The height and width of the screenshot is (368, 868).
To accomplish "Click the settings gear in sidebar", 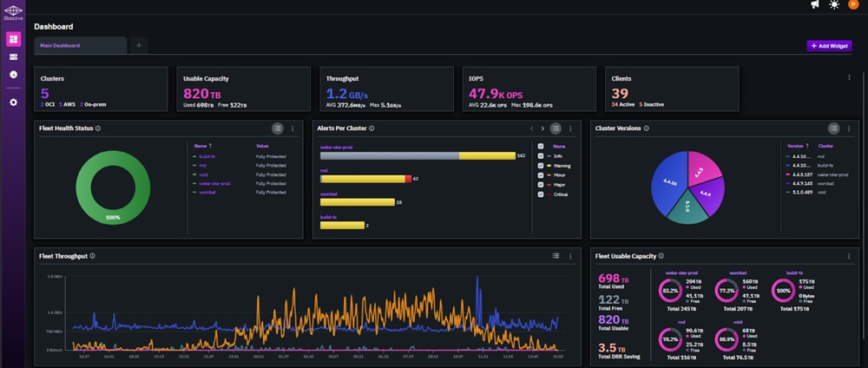I will click(13, 102).
